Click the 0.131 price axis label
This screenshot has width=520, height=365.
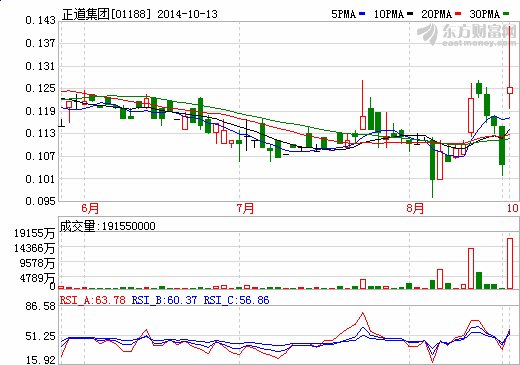(40, 66)
